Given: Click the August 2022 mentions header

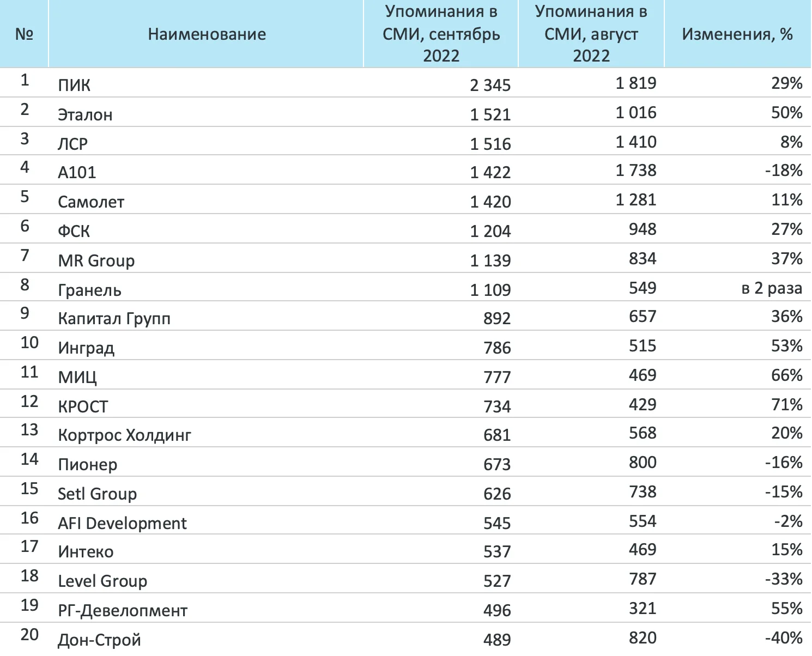Looking at the screenshot, I should pos(591,34).
